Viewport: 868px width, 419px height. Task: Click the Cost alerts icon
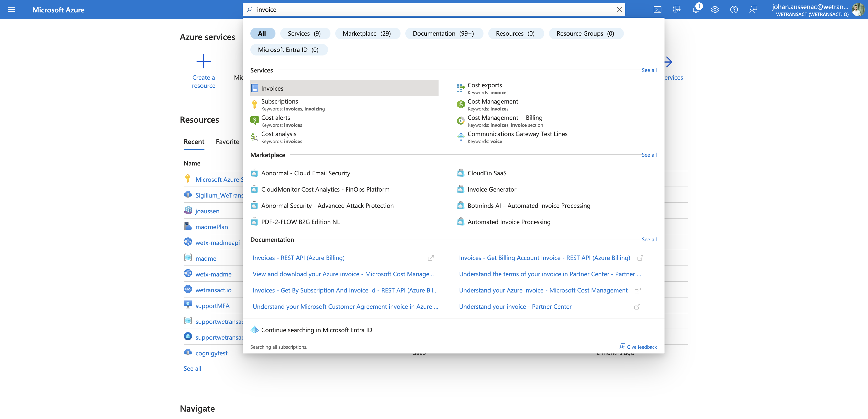point(254,121)
